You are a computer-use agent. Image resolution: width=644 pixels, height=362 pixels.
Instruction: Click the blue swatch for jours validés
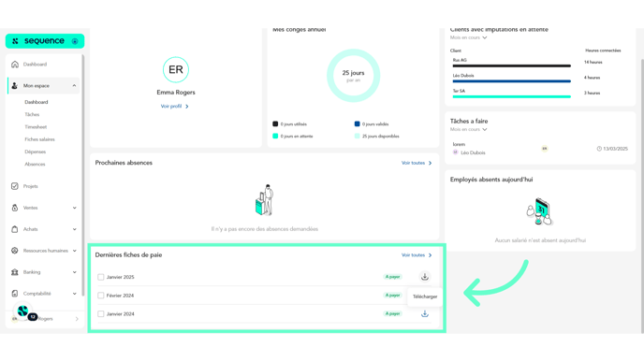coord(357,123)
